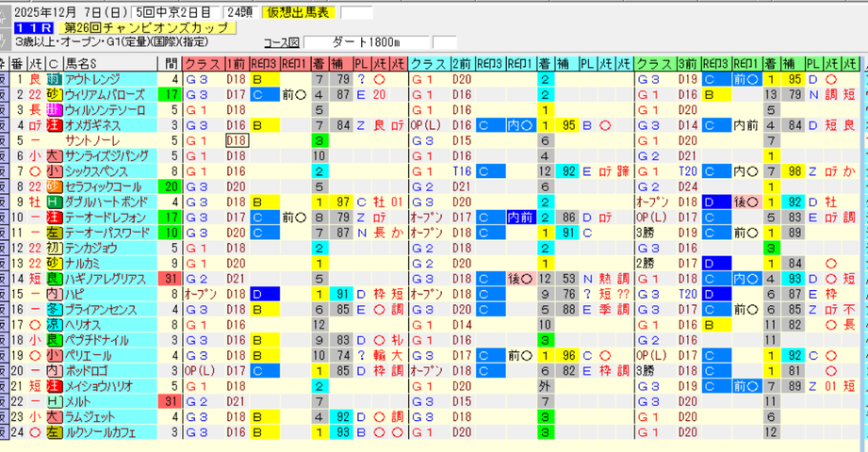Click the 左 badge beside ルクソールカフェ
Viewport: 868px width, 452px height.
(54, 432)
